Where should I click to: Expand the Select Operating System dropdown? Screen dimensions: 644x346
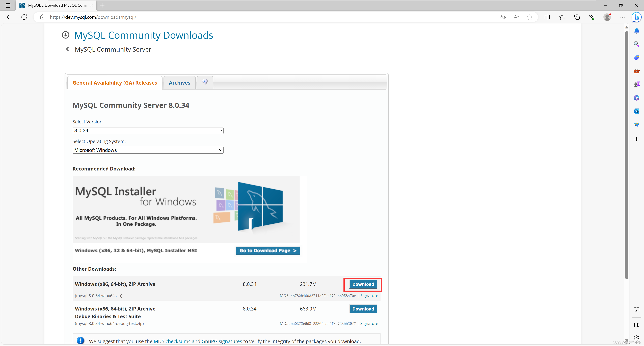(148, 150)
